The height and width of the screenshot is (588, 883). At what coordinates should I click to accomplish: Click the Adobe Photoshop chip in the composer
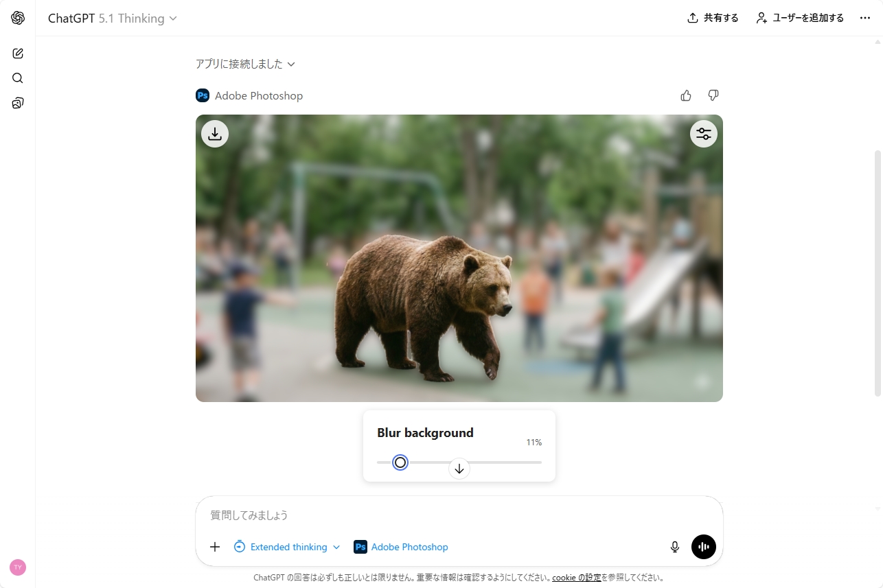(401, 547)
